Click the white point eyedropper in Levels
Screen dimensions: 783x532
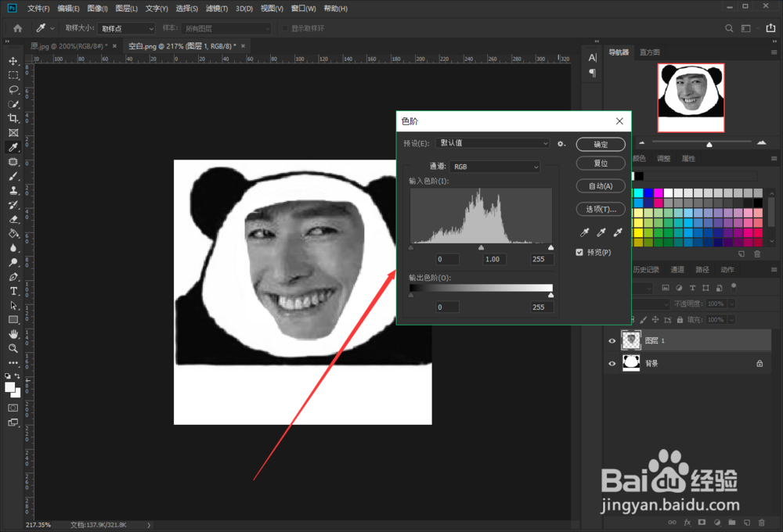tap(619, 232)
